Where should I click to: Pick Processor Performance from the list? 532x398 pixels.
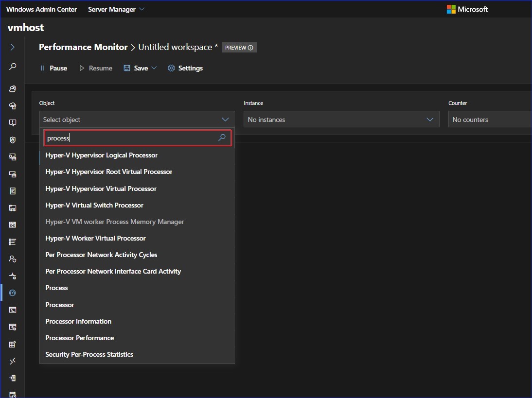tap(137, 338)
